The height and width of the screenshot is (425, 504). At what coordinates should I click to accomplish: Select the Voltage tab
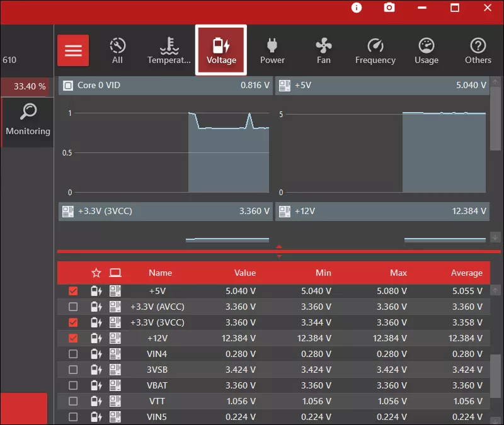[x=221, y=50]
